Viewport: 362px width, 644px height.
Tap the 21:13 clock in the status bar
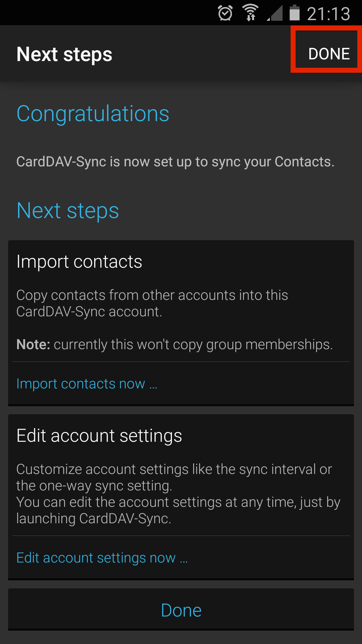(x=328, y=13)
